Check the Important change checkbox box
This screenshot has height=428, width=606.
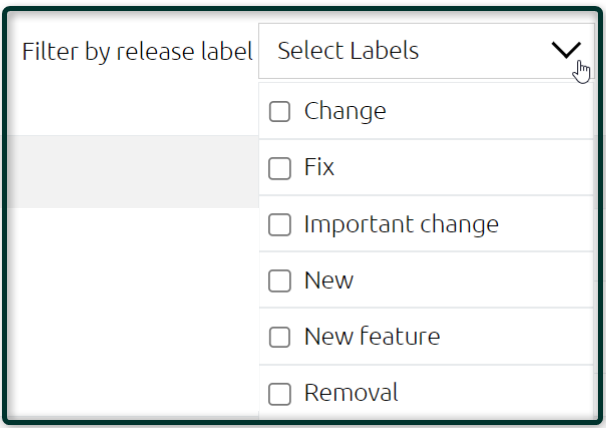click(x=279, y=224)
